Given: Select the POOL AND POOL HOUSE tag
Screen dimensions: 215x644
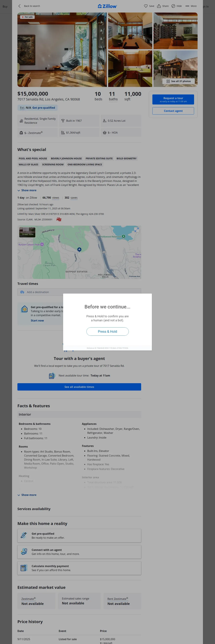Looking at the screenshot, I should pos(33,158).
